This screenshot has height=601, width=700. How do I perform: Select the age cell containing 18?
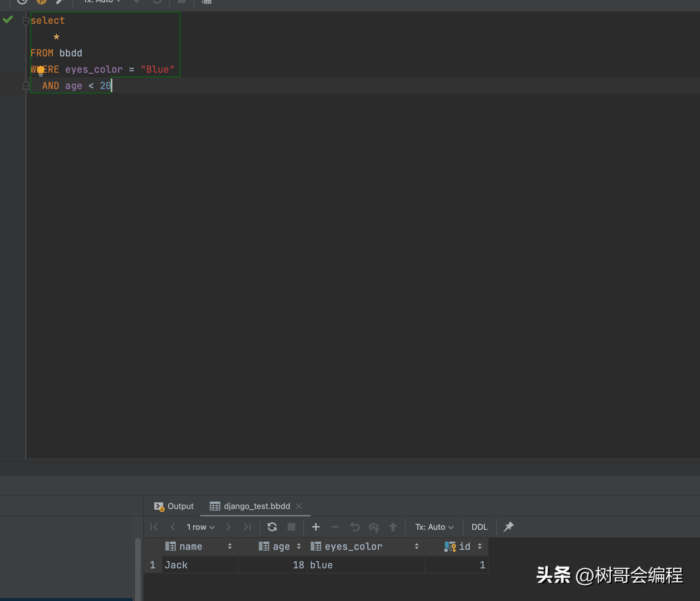(273, 565)
